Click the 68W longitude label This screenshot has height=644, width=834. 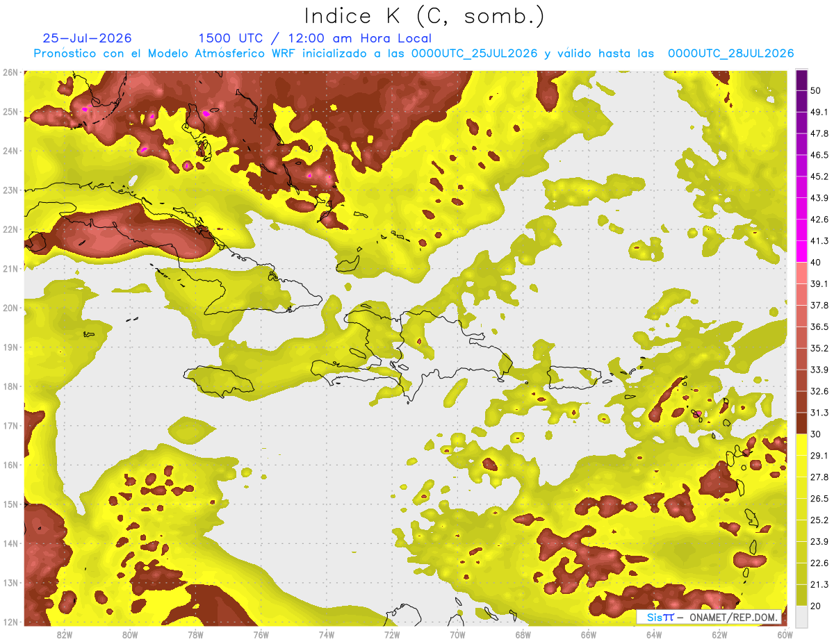pos(523,635)
